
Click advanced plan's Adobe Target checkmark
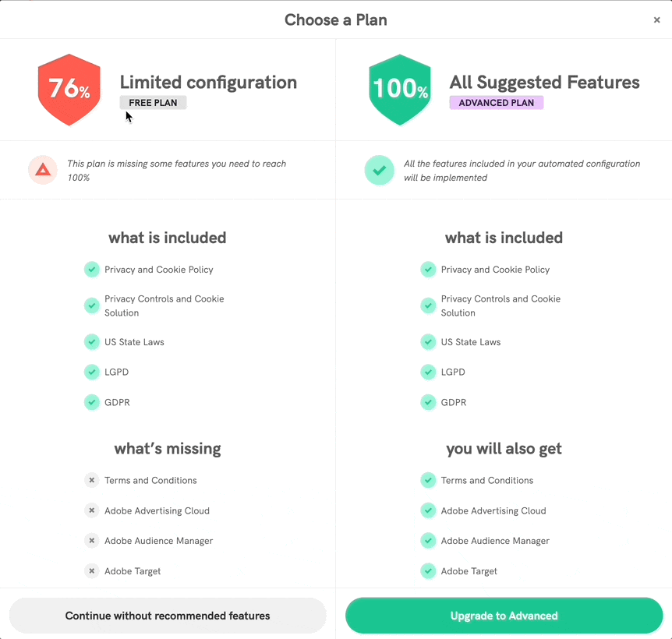tap(428, 570)
